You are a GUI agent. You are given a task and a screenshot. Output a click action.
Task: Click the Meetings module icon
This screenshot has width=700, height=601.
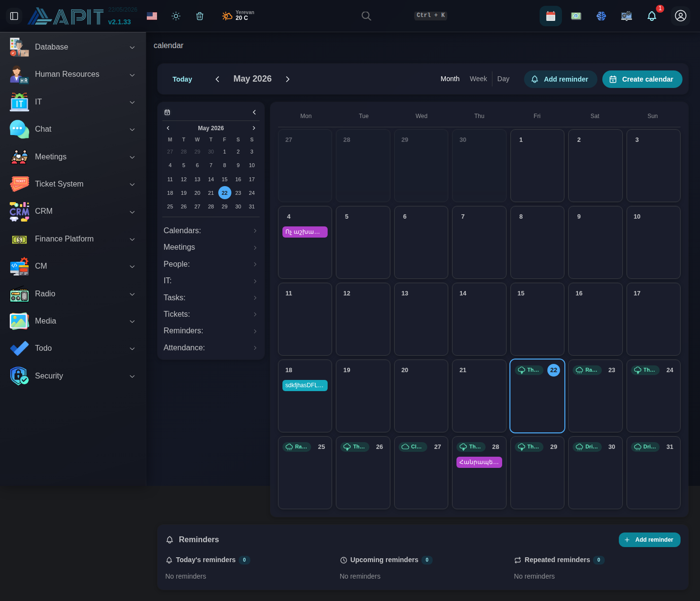pos(19,157)
